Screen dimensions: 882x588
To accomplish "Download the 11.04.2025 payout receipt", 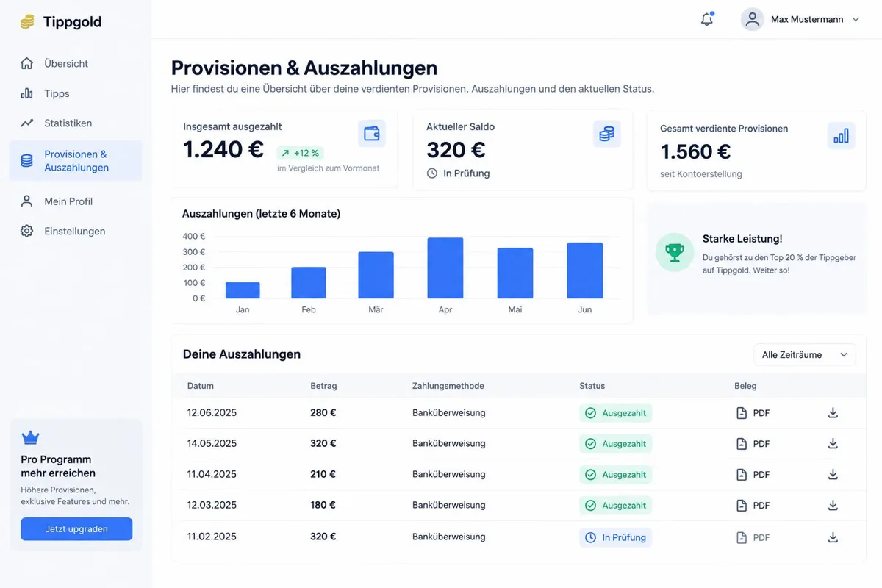I will pos(833,475).
